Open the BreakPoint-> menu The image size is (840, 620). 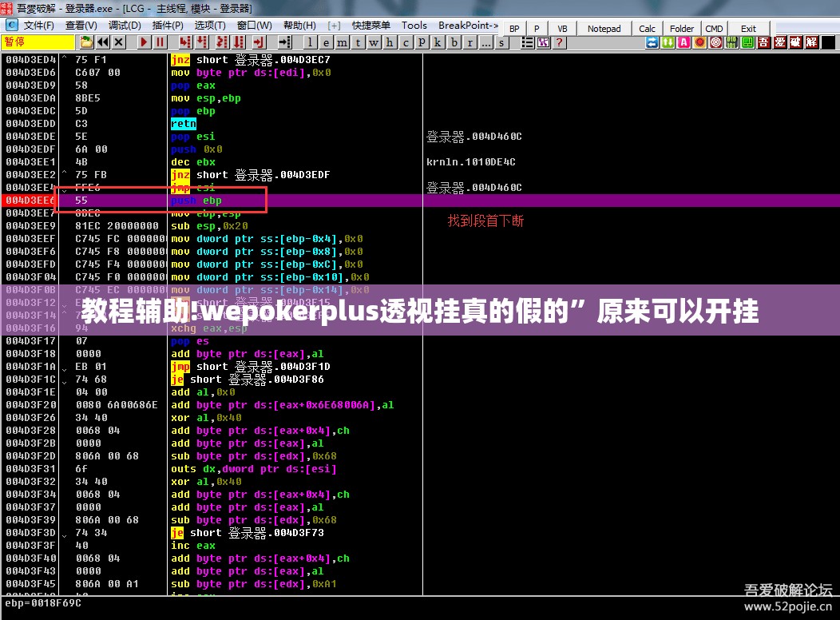(x=468, y=26)
